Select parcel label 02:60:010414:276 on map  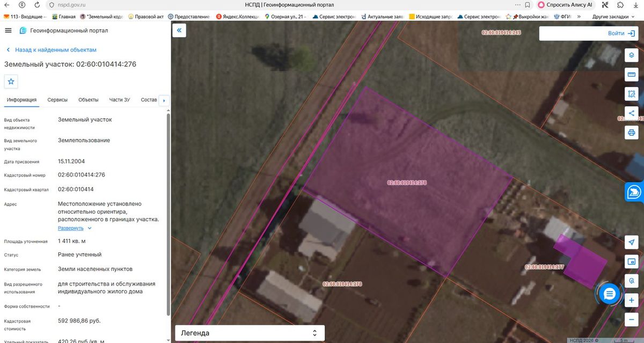(x=407, y=183)
